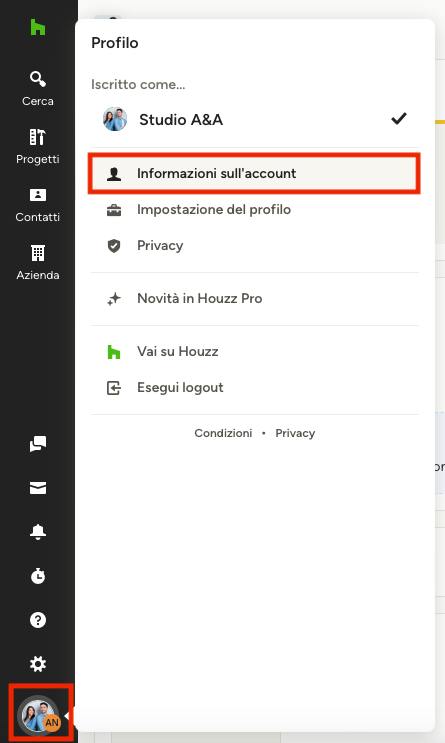Open the Condizioni footer link
This screenshot has height=743, width=445.
point(223,433)
